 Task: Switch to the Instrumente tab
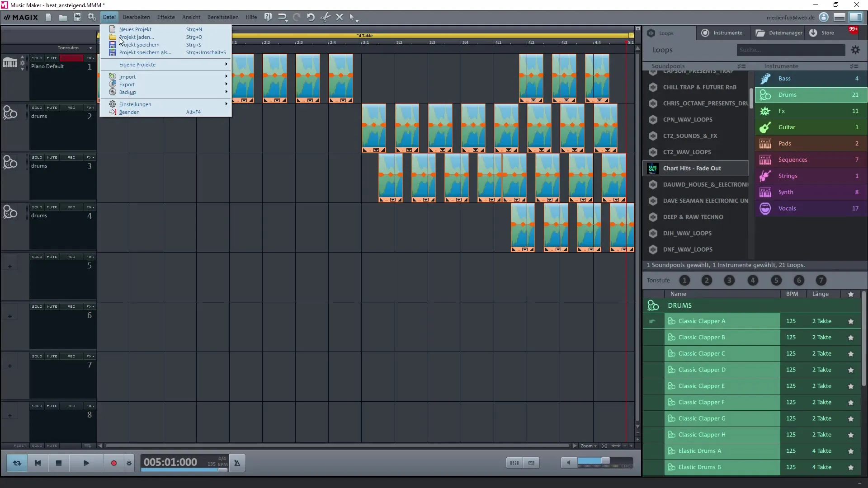point(722,33)
